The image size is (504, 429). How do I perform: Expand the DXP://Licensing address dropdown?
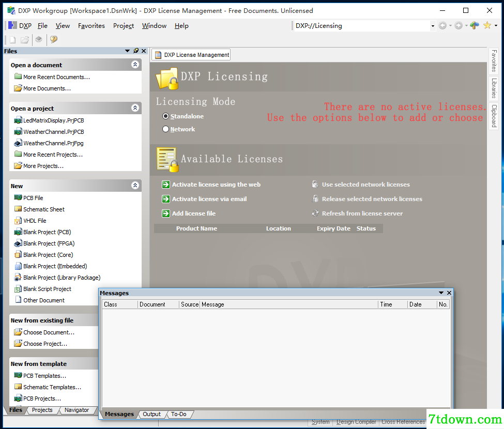click(433, 26)
